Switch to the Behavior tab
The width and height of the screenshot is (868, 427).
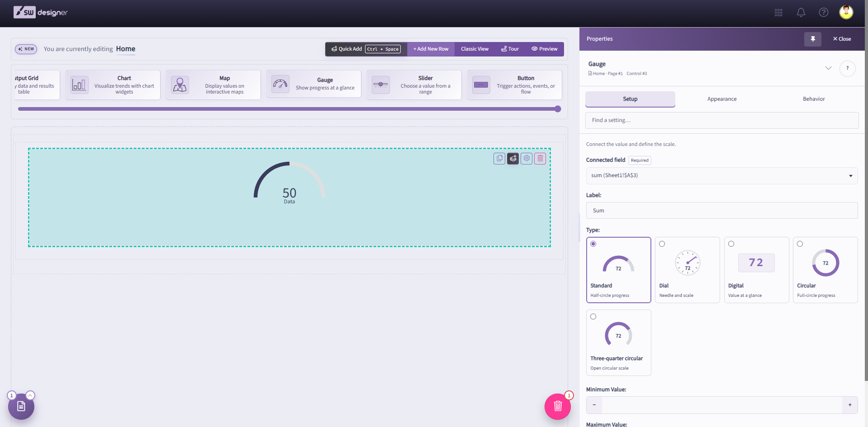[814, 99]
